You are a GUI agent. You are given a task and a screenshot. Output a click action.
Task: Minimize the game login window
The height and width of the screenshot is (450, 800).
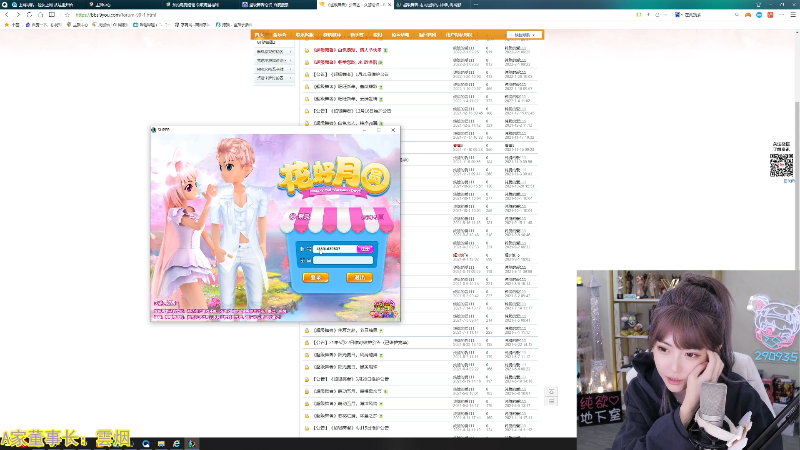click(364, 130)
